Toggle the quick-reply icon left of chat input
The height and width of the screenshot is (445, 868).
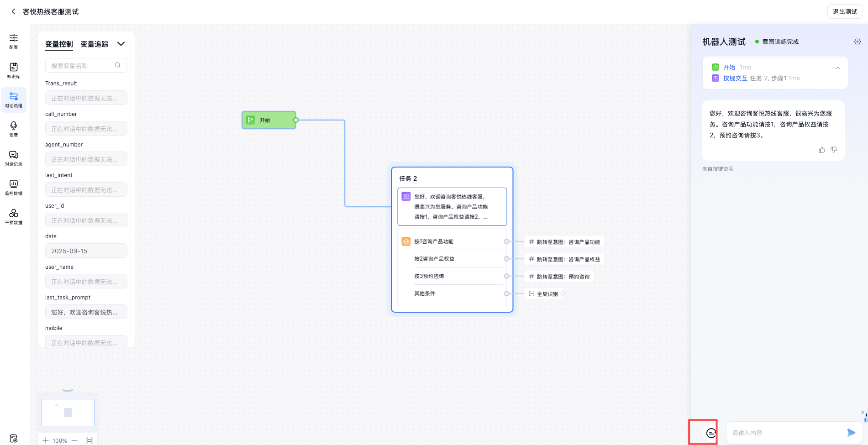[710, 433]
